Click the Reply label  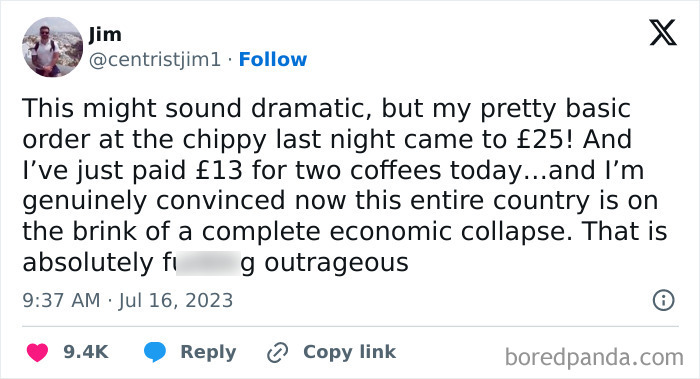point(208,352)
